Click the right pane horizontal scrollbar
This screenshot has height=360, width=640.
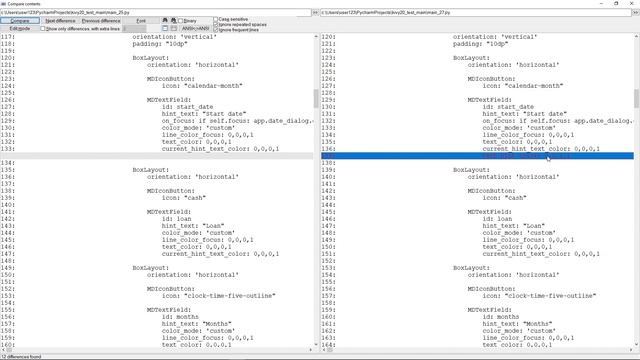pyautogui.click(x=477, y=350)
